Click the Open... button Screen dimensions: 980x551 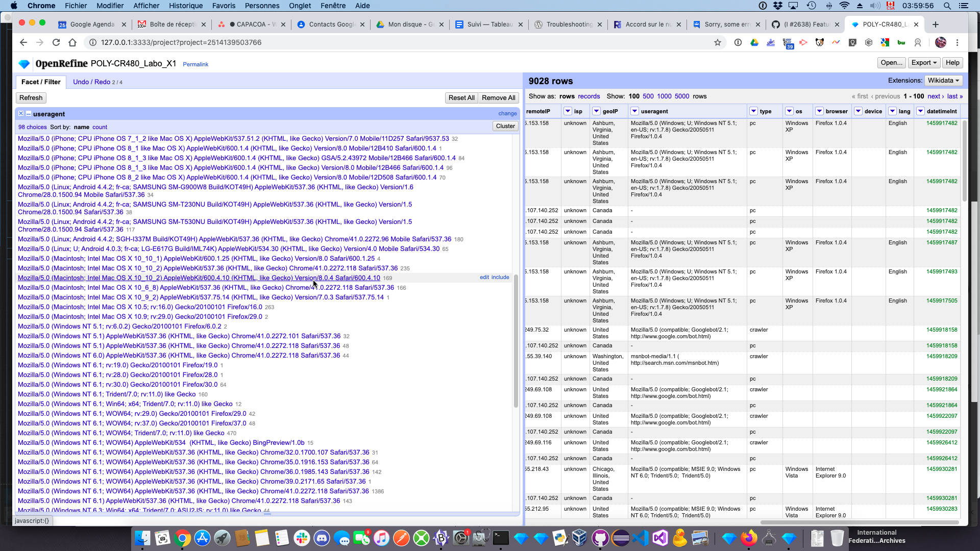click(892, 63)
